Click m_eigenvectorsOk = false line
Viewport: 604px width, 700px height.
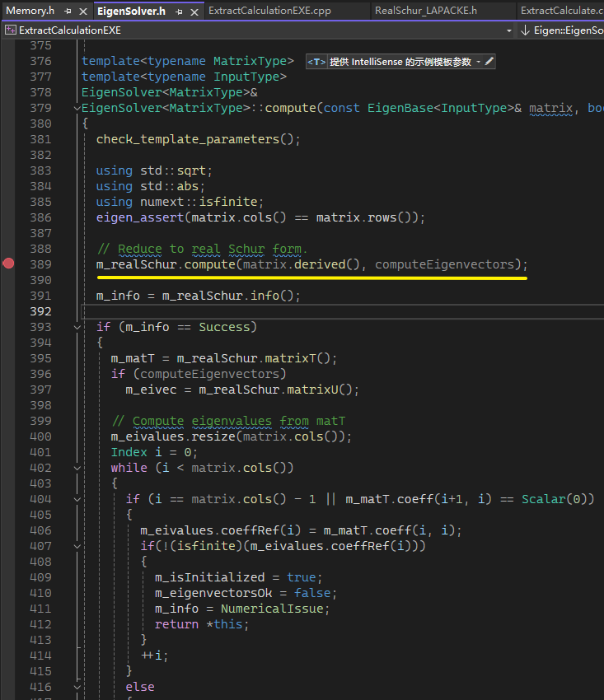click(246, 593)
